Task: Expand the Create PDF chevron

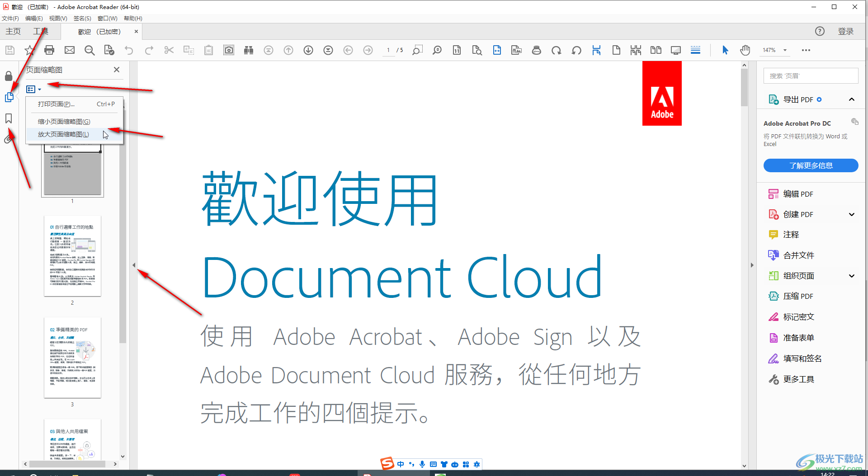Action: click(852, 214)
